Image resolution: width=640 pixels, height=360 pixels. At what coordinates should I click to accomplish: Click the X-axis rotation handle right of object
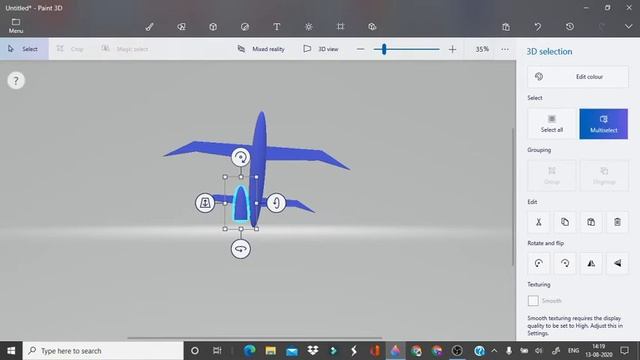(276, 202)
